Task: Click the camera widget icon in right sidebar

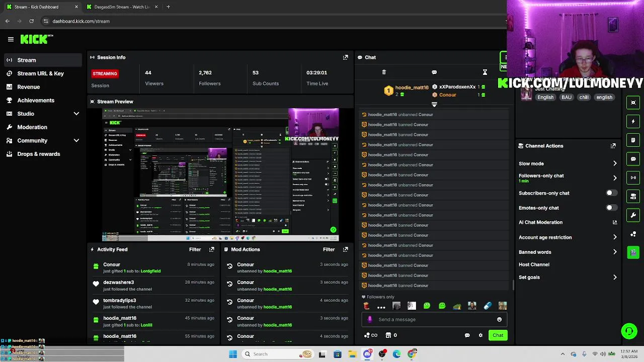Action: click(633, 196)
